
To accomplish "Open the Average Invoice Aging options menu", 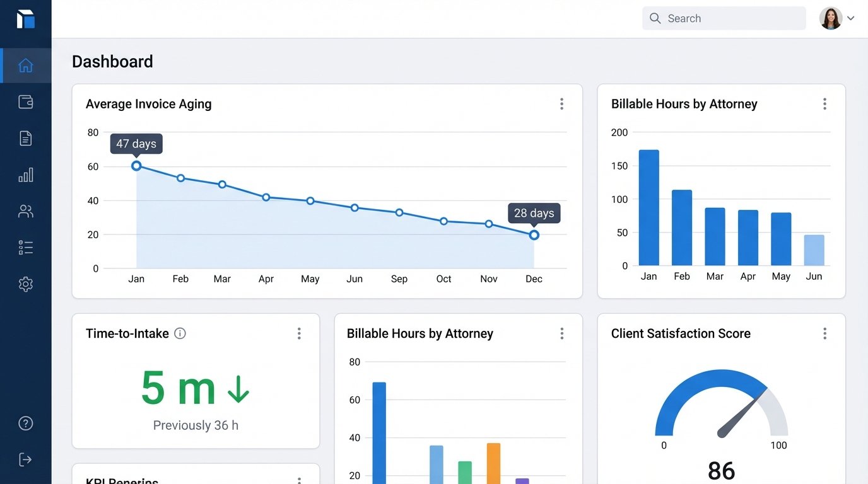I will pos(561,103).
